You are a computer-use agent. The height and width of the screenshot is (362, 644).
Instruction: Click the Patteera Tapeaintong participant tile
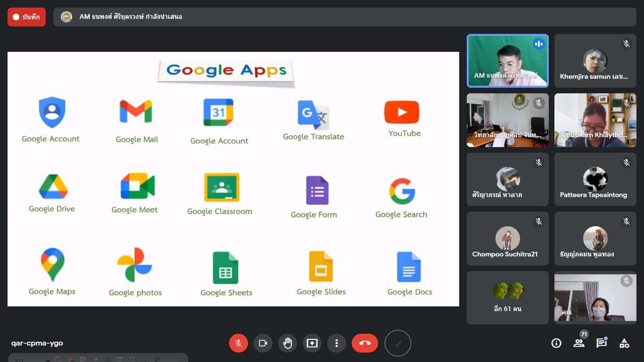(x=595, y=180)
